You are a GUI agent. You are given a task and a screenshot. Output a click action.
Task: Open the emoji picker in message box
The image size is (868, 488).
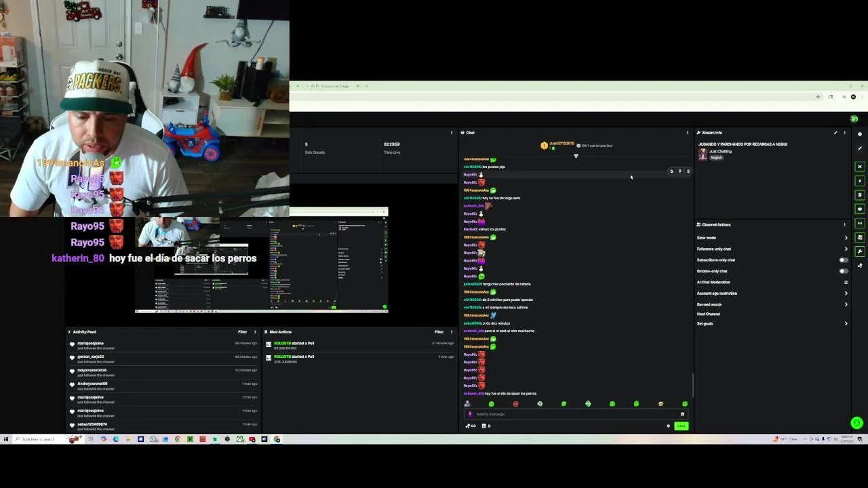click(x=682, y=414)
